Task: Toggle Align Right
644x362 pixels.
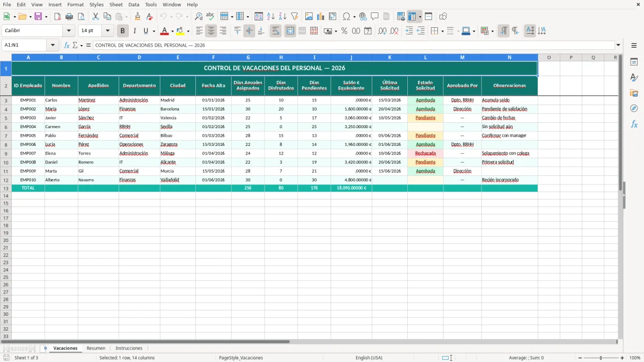Action: tap(223, 31)
